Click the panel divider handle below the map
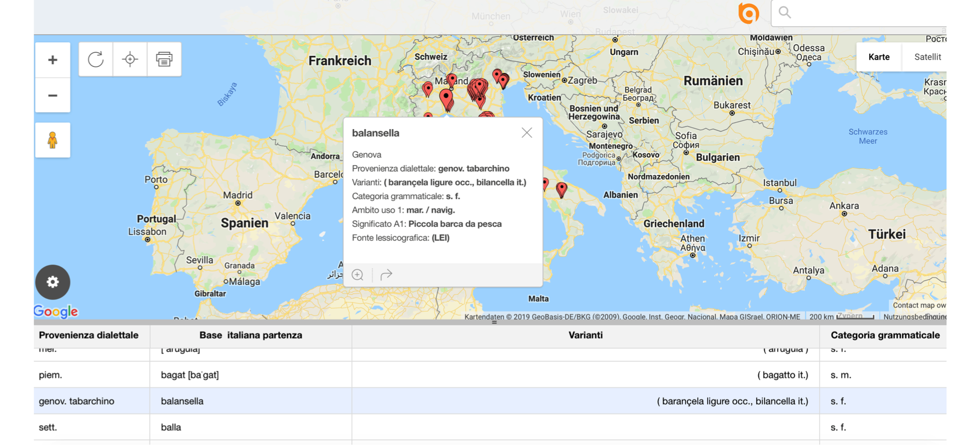The width and height of the screenshot is (980, 445). click(x=494, y=322)
